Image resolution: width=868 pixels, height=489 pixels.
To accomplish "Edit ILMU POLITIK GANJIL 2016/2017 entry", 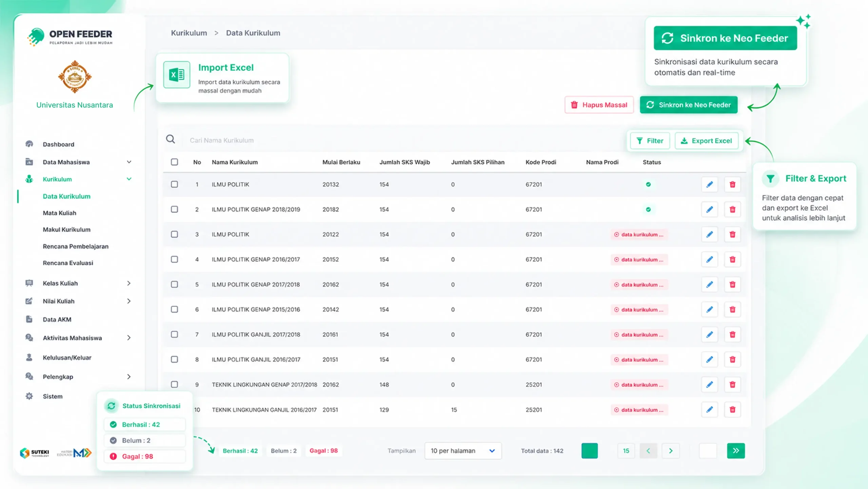I will (709, 359).
